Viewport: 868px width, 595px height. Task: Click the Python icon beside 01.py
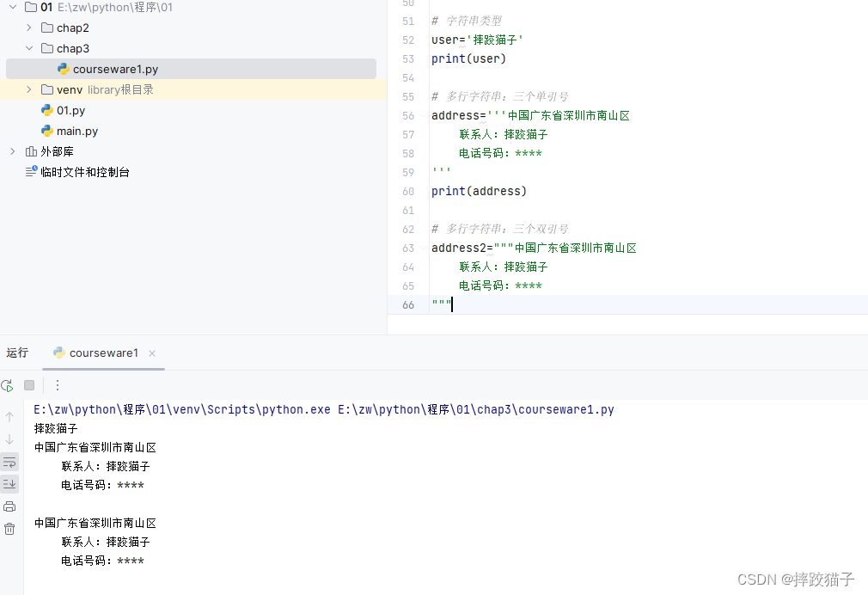click(47, 110)
